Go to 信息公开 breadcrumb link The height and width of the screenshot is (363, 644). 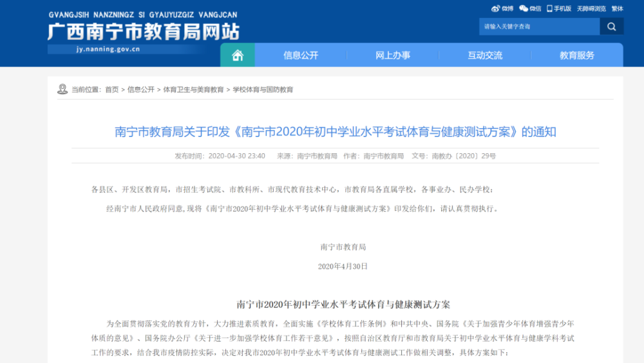pos(141,89)
